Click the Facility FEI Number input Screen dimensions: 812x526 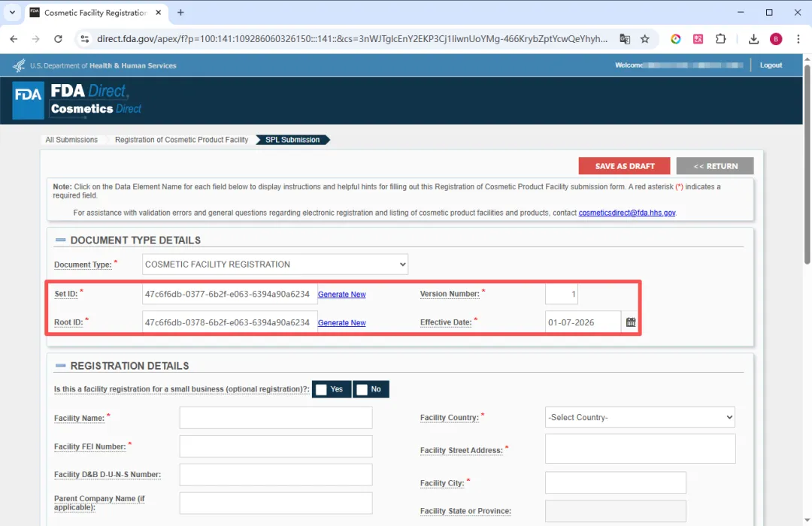(x=276, y=446)
